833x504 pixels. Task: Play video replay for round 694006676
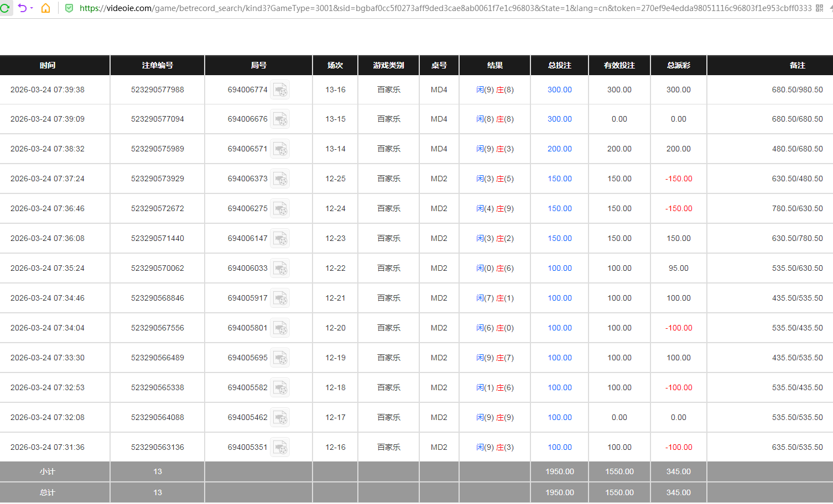[280, 119]
